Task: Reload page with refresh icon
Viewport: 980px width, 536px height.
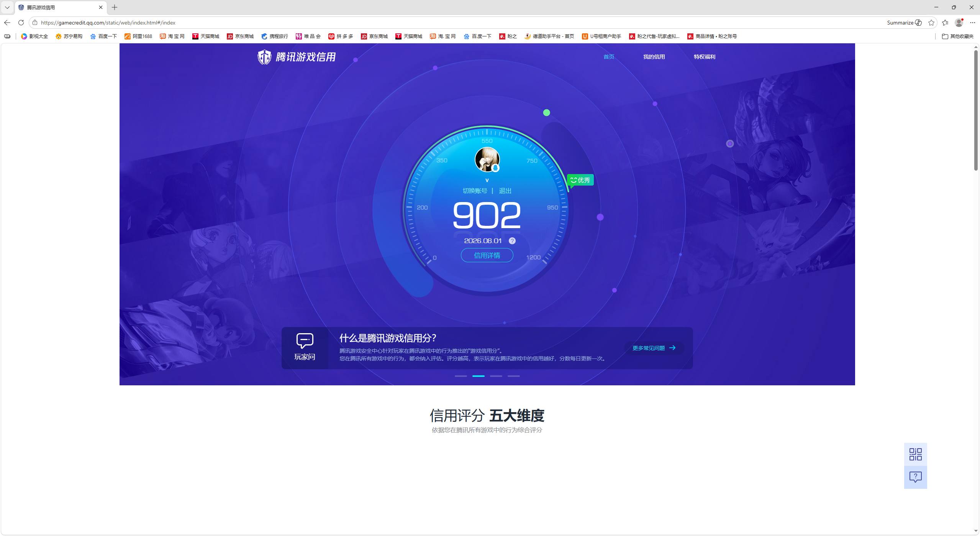Action: (x=21, y=23)
